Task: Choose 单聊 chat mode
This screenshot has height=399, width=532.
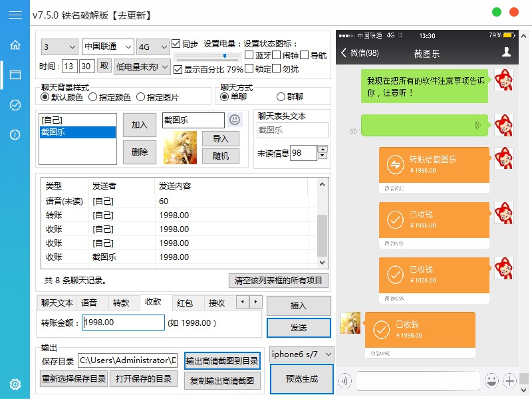Action: click(224, 96)
